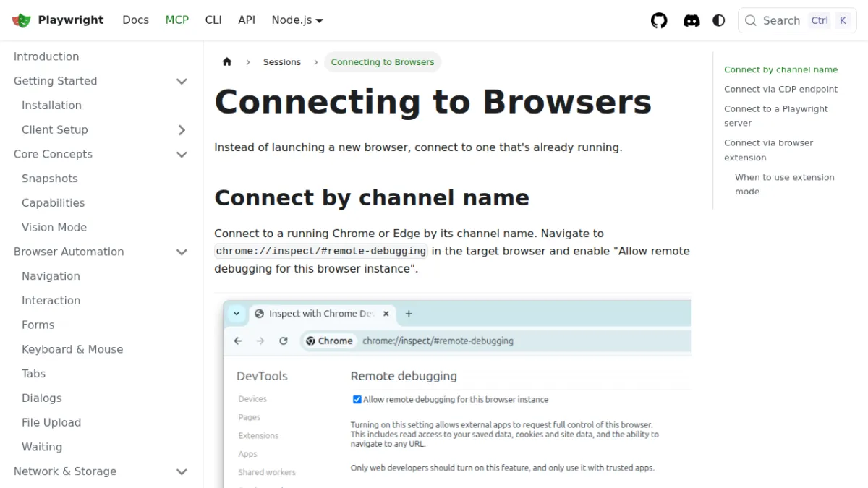The width and height of the screenshot is (868, 488).
Task: Open the Sessions breadcrumb
Action: point(282,62)
